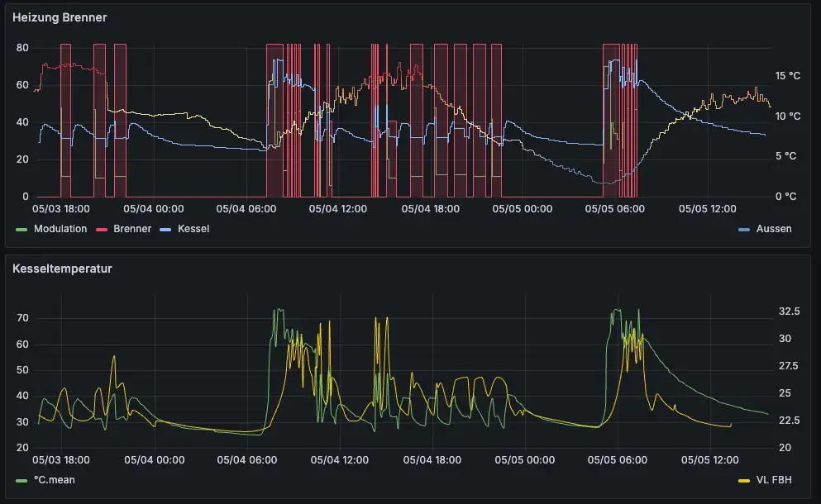Open the Kesseltemperatur panel title menu
Viewport: 821px width, 504px height.
click(62, 269)
